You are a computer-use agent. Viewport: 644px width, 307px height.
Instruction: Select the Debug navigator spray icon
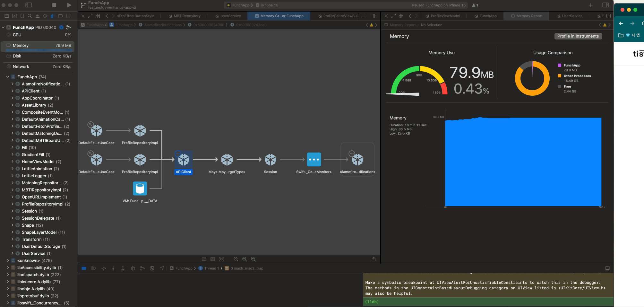click(53, 16)
